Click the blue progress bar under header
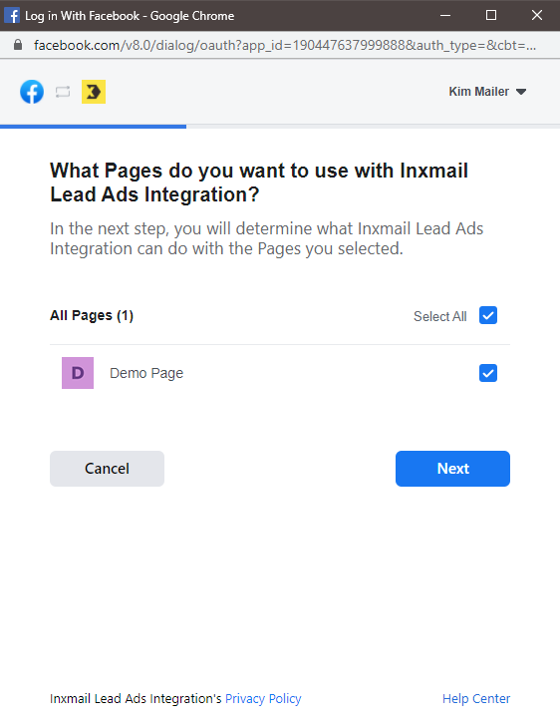The image size is (560, 728). click(x=94, y=127)
